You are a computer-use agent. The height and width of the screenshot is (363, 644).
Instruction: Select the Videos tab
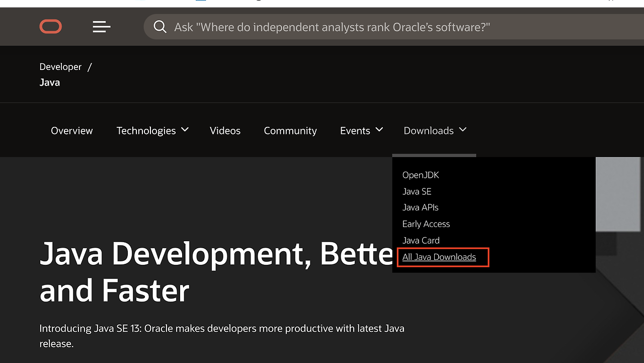point(225,131)
